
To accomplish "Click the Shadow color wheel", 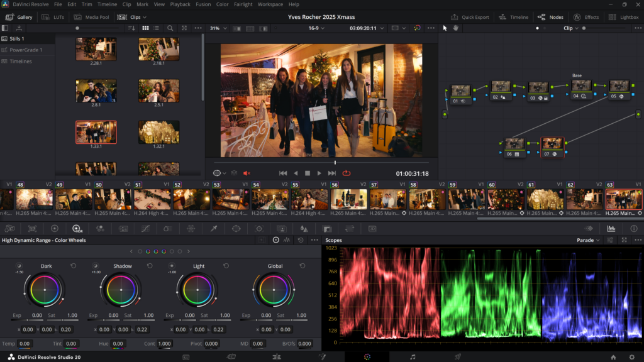I will point(122,290).
